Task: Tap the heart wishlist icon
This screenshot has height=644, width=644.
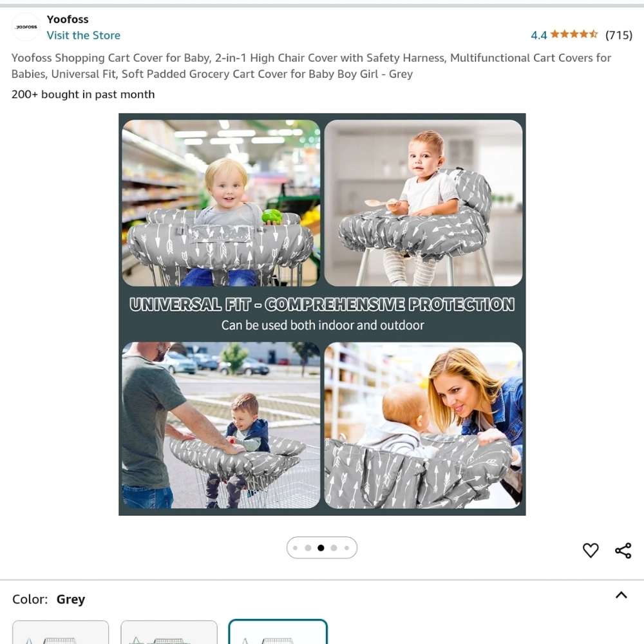Action: pyautogui.click(x=590, y=551)
